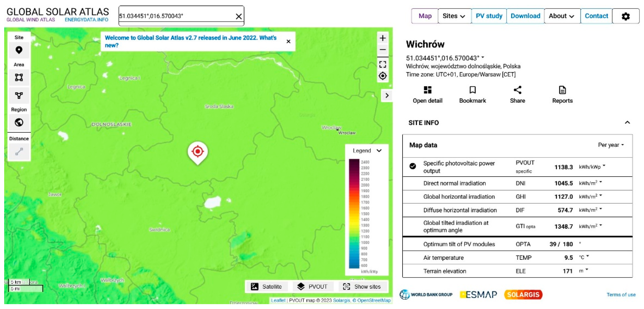Select the polygon area drawing tool
644x309 pixels.
tap(19, 95)
